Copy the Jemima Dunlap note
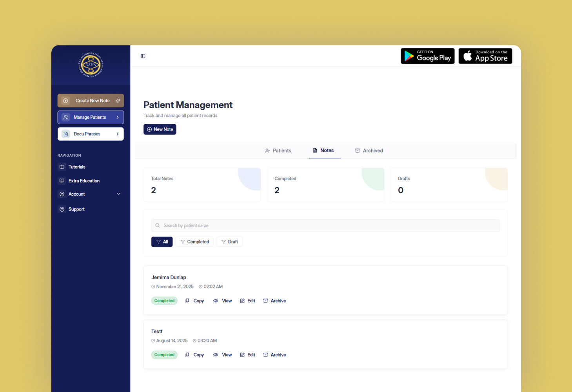The height and width of the screenshot is (392, 572). click(x=194, y=301)
